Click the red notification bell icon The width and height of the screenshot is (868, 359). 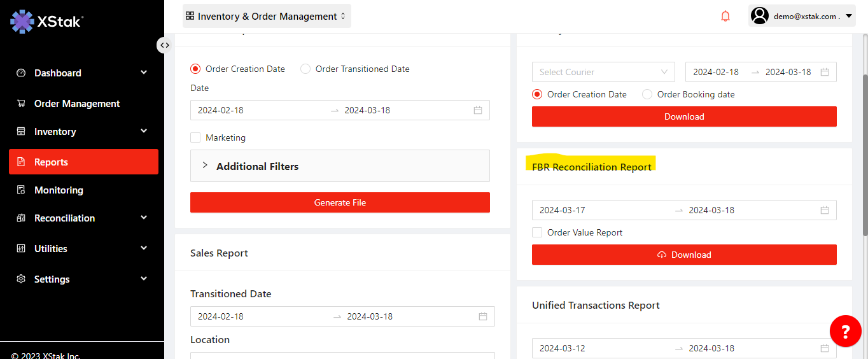(x=725, y=16)
